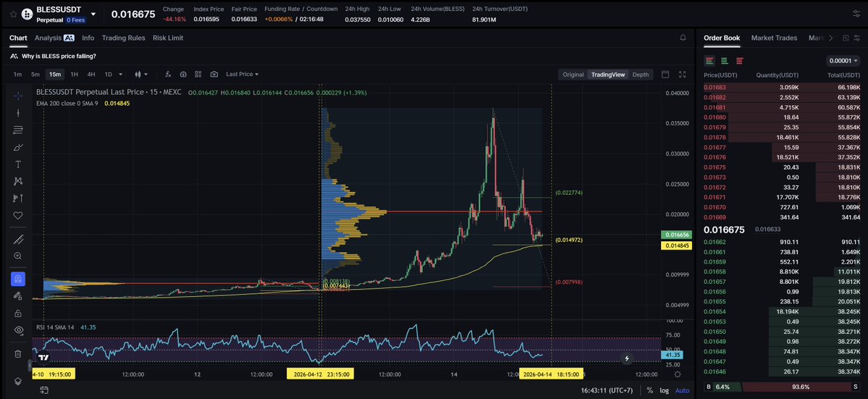Image resolution: width=868 pixels, height=399 pixels.
Task: Expand the chart to fullscreen
Action: pos(683,74)
